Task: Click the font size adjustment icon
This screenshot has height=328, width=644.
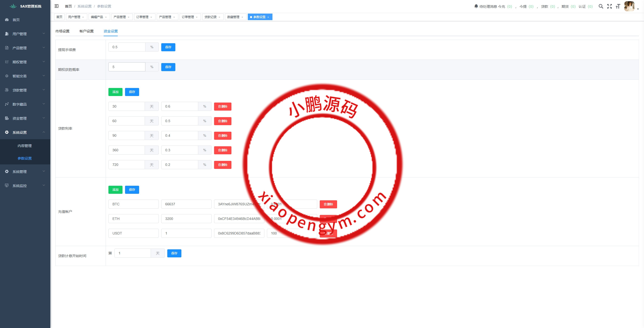Action: (x=618, y=6)
